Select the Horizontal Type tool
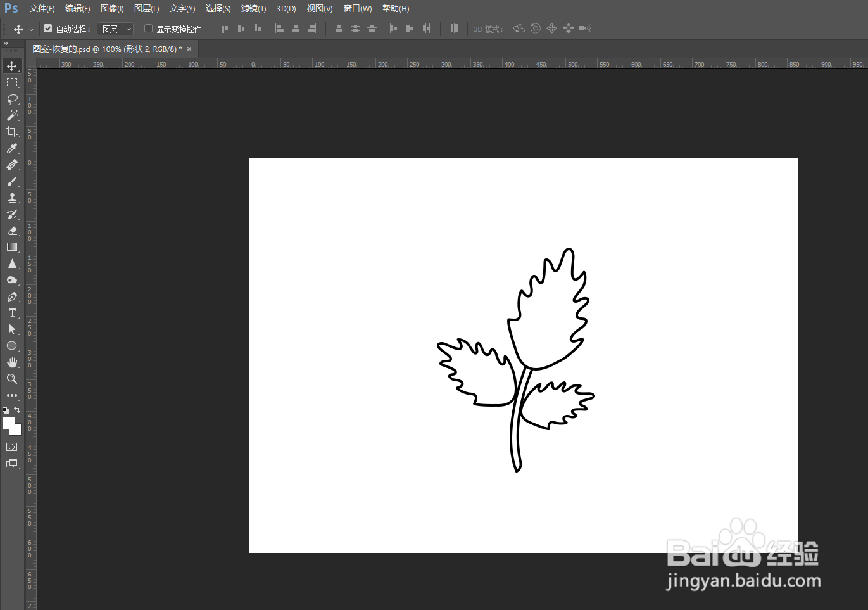 tap(12, 313)
